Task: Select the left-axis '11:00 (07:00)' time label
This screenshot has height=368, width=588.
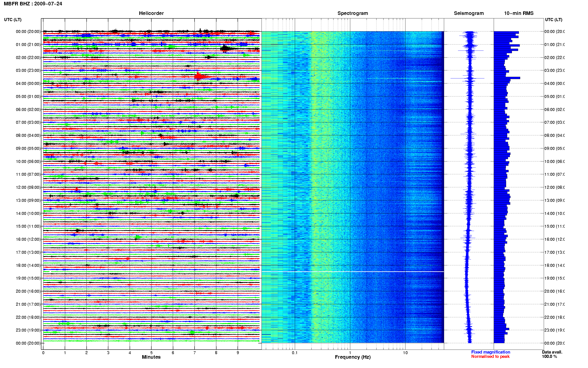Action: coord(28,174)
